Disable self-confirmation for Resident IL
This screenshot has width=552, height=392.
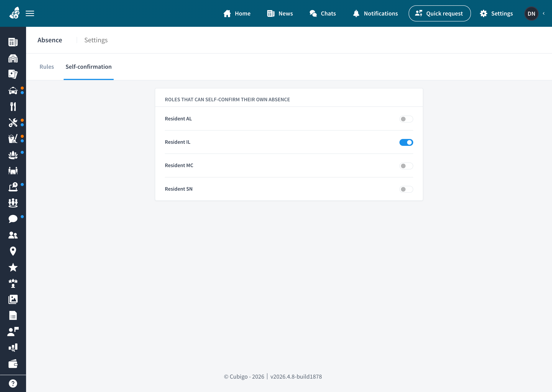(406, 142)
